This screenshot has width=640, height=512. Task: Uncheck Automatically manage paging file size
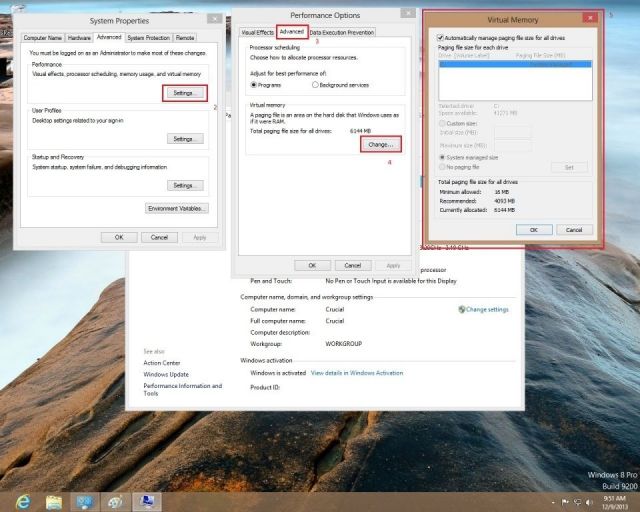click(x=442, y=37)
